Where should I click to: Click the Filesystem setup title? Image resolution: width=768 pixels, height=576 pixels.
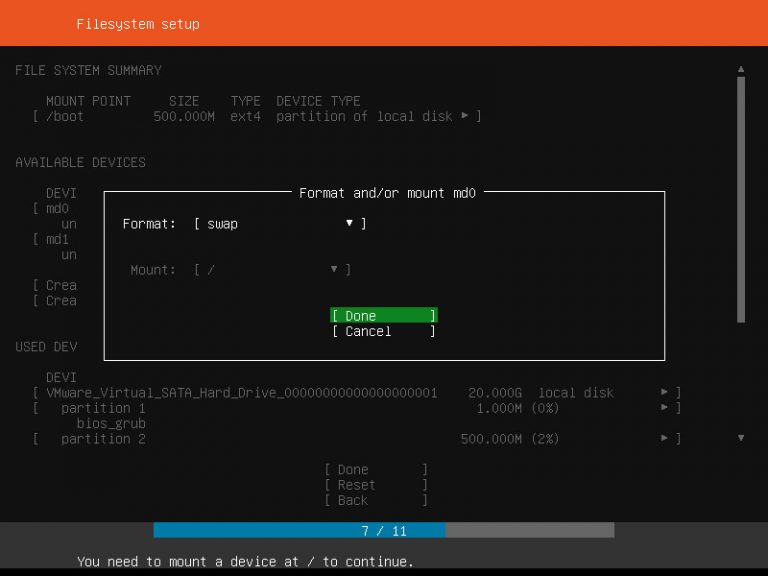point(138,24)
